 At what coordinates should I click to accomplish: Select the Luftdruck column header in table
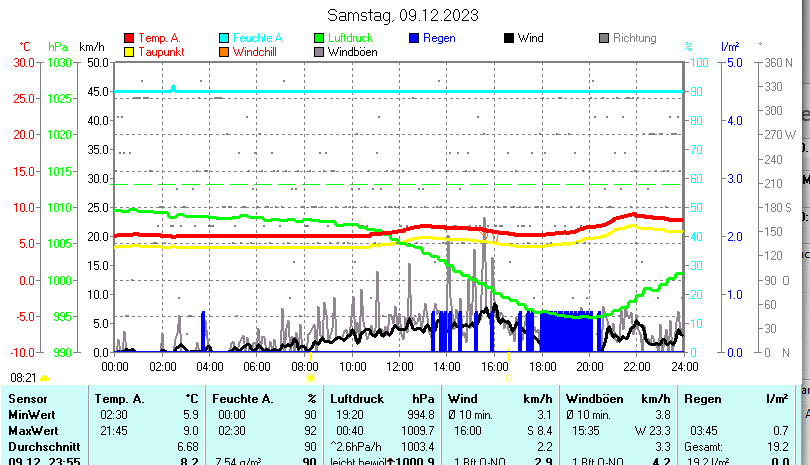click(x=357, y=399)
